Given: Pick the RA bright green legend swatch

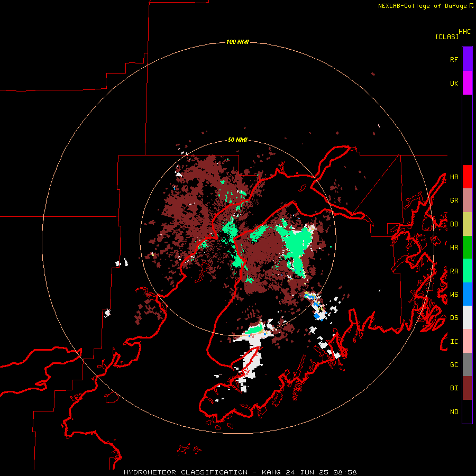Looking at the screenshot, I should (x=467, y=271).
